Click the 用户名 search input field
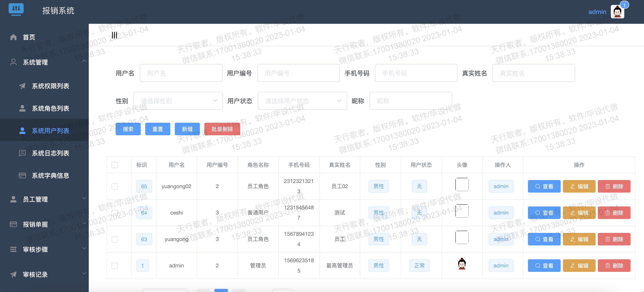The image size is (644, 292). click(181, 73)
